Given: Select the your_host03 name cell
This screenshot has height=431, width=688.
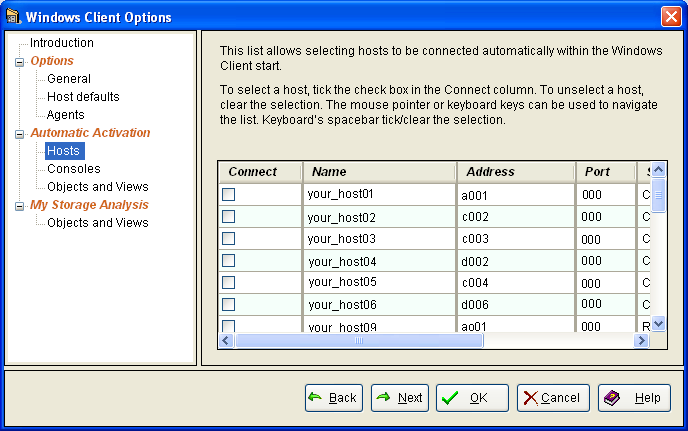Looking at the screenshot, I should coord(380,238).
